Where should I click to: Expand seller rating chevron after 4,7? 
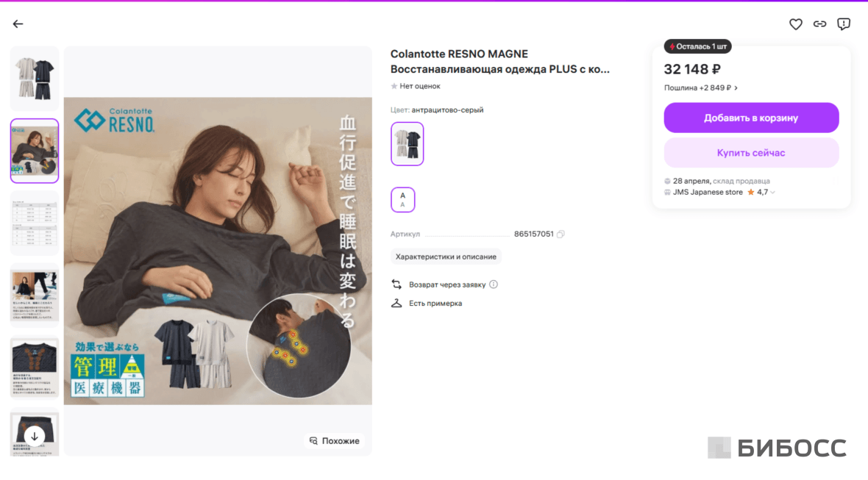(773, 193)
